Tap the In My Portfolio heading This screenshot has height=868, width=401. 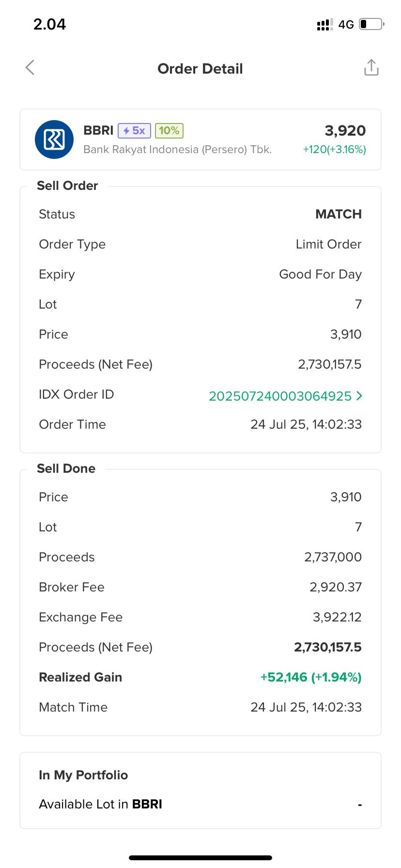coord(83,775)
